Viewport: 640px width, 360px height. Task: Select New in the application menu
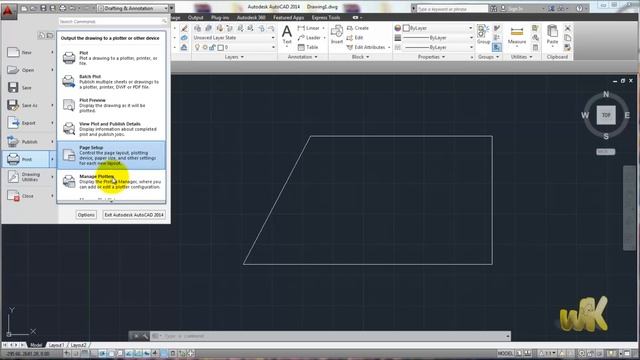(27, 52)
